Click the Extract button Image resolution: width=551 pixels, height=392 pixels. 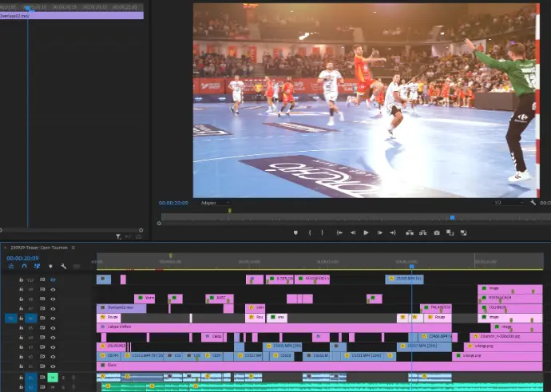[422, 232]
